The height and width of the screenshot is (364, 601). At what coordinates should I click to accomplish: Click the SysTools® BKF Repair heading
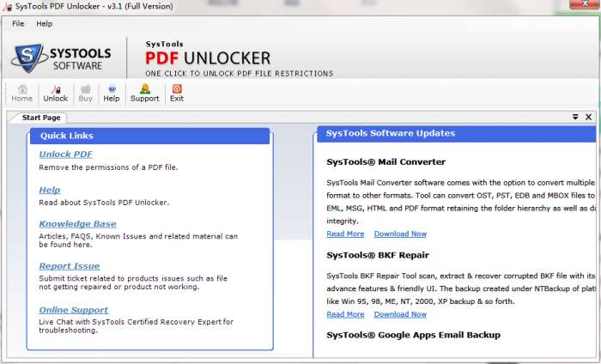pos(378,255)
